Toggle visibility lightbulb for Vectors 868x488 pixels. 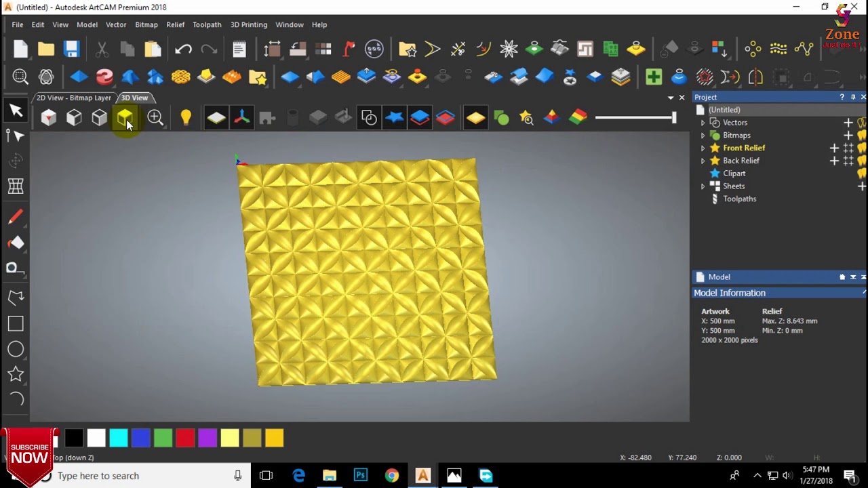(863, 123)
